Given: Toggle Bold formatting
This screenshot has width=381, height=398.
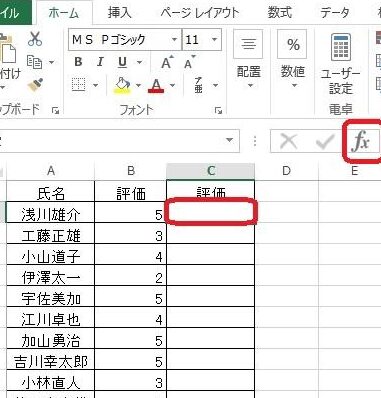Looking at the screenshot, I should 78,62.
